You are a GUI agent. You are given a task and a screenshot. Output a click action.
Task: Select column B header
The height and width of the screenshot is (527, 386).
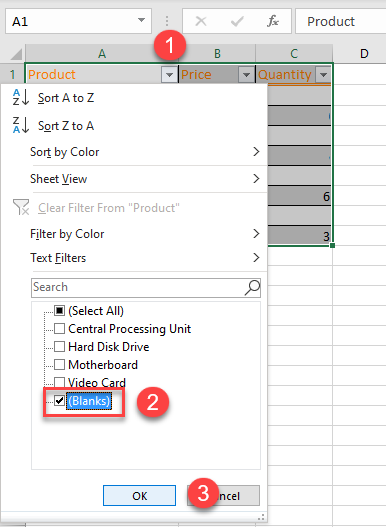[217, 53]
